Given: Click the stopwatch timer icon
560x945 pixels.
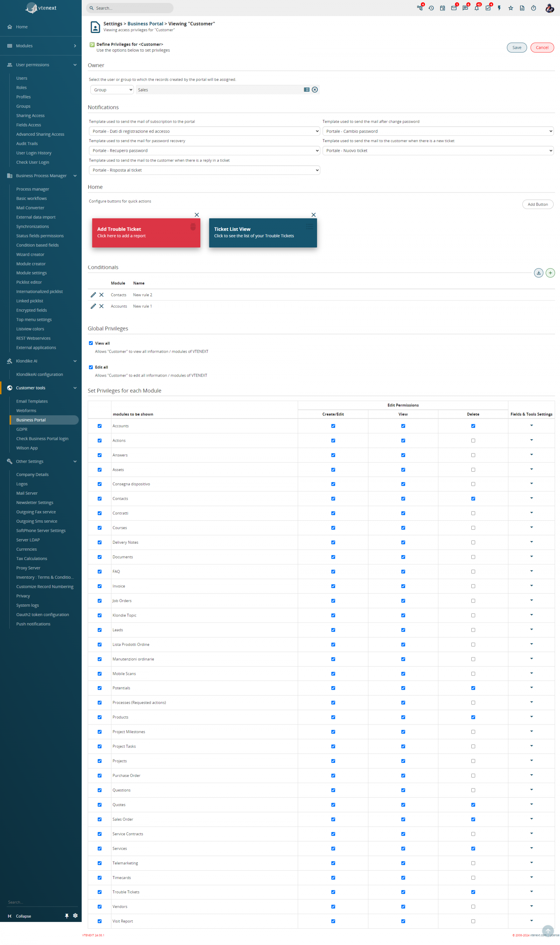Looking at the screenshot, I should point(533,8).
